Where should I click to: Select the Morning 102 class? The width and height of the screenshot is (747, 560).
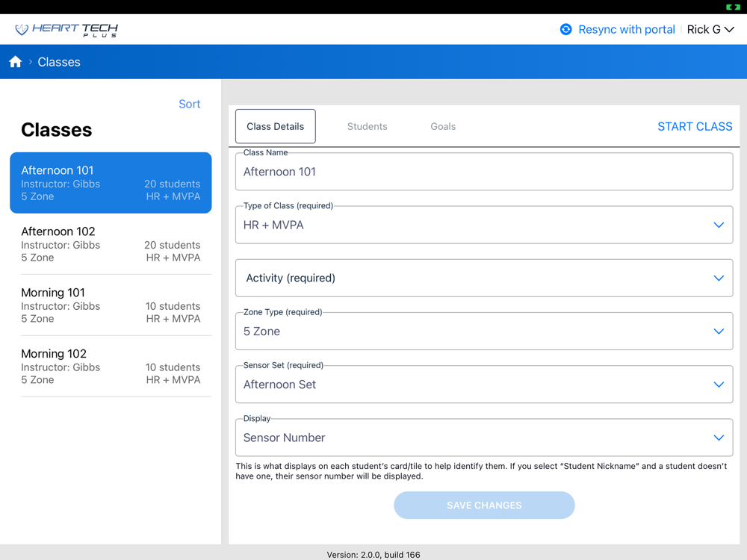(111, 366)
